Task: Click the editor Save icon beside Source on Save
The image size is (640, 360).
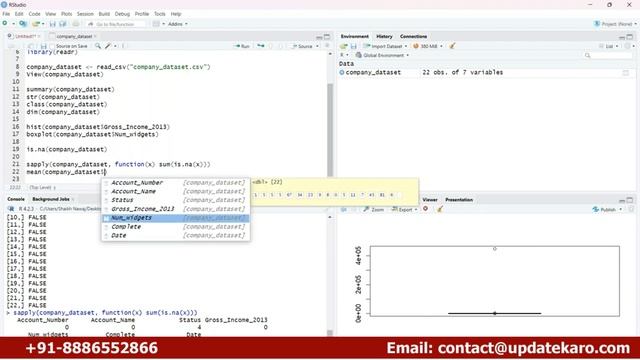Action: click(x=44, y=46)
